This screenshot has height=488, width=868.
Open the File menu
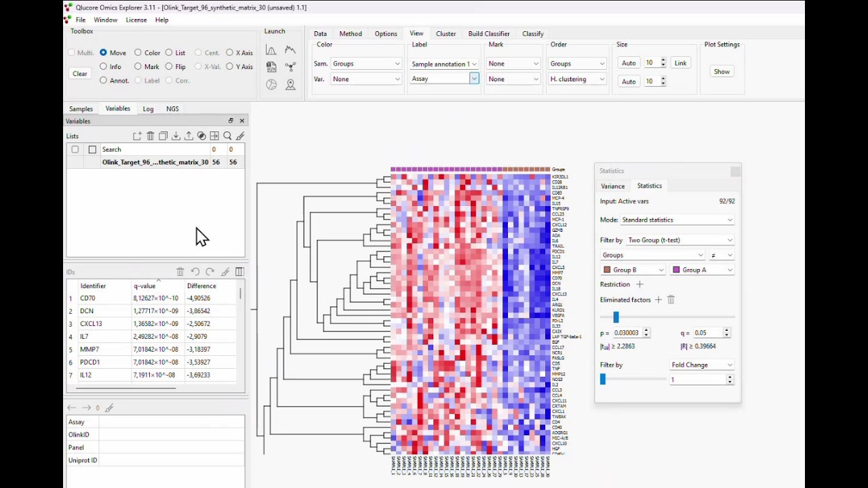[81, 20]
